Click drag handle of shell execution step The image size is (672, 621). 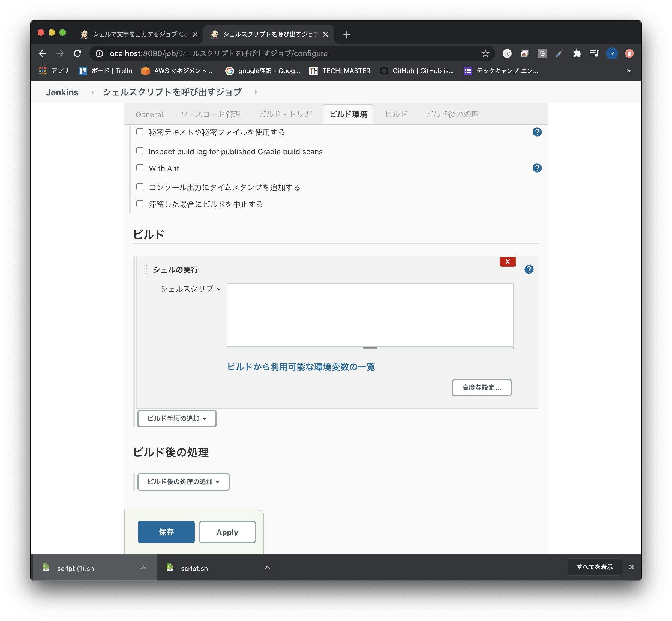pyautogui.click(x=145, y=270)
